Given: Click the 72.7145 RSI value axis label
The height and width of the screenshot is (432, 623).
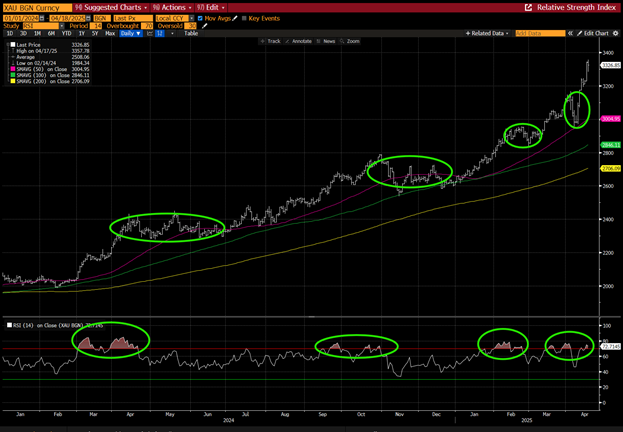Looking at the screenshot, I should tap(611, 346).
